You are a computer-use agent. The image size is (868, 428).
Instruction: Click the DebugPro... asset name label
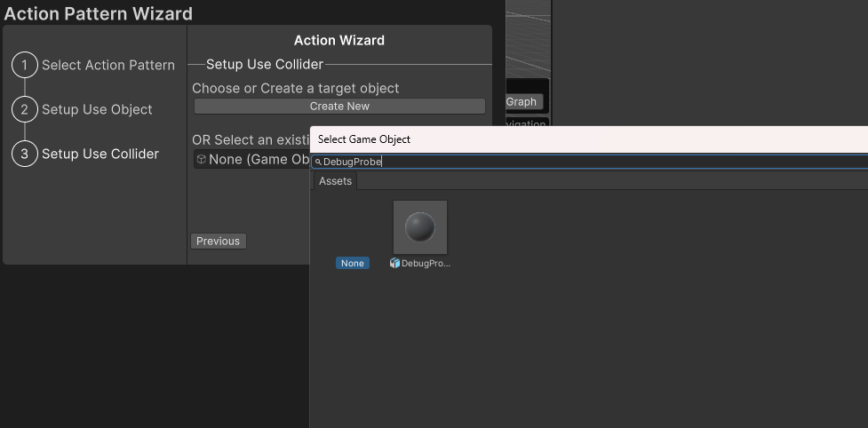(426, 264)
